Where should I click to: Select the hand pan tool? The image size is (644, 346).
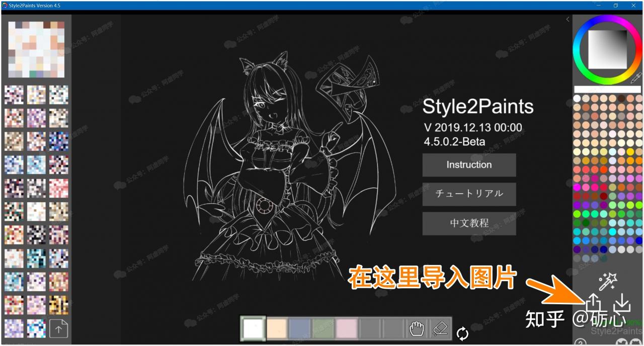click(x=417, y=329)
